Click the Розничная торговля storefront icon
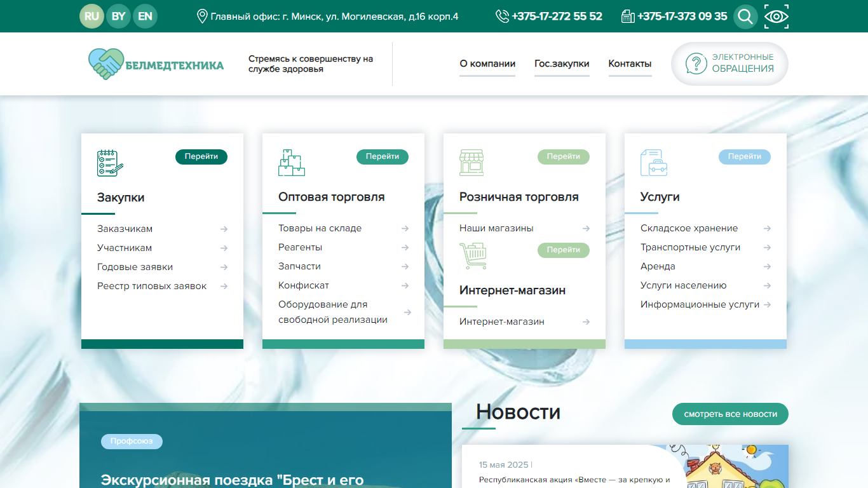 coord(471,163)
